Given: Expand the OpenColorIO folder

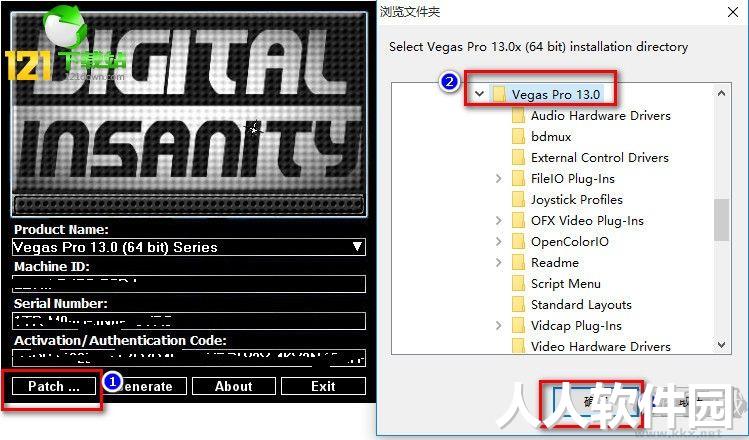Looking at the screenshot, I should [499, 242].
